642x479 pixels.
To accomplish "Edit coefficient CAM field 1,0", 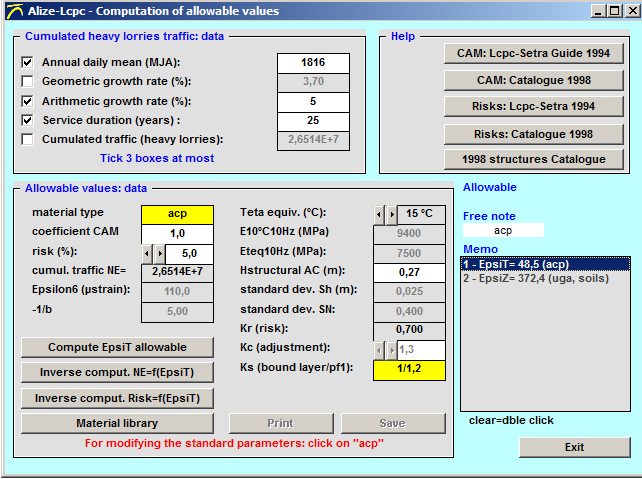I will pyautogui.click(x=177, y=234).
